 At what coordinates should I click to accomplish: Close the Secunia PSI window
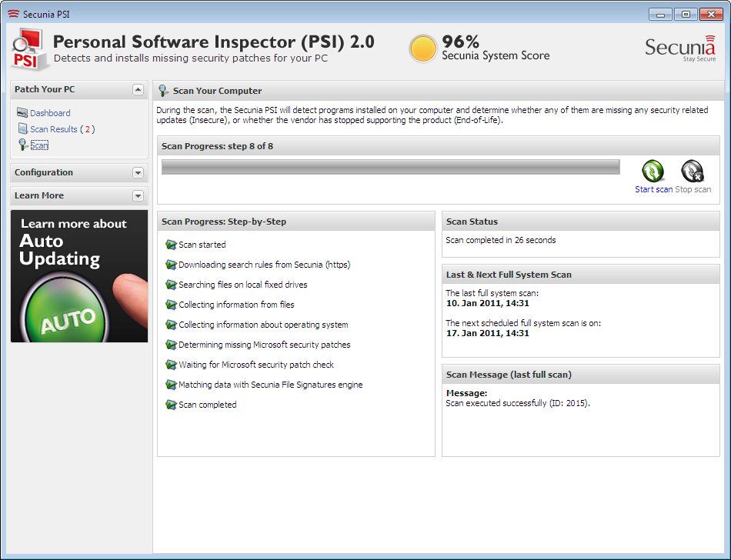click(712, 15)
